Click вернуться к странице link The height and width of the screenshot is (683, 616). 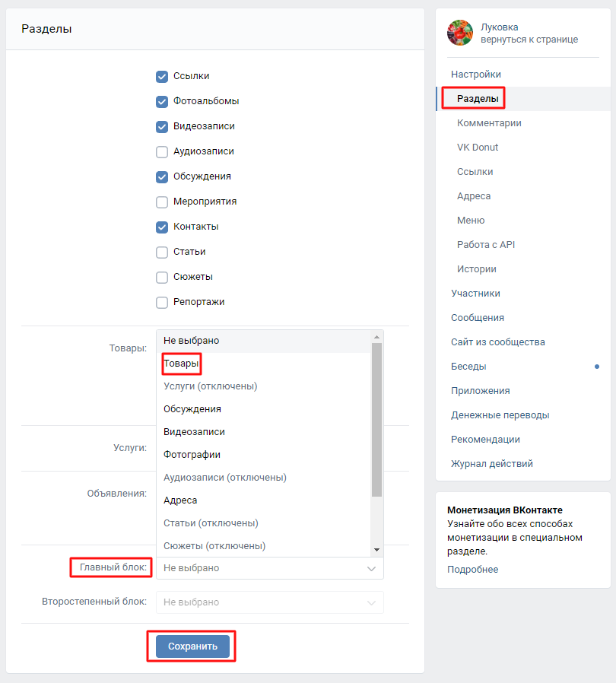pyautogui.click(x=529, y=40)
